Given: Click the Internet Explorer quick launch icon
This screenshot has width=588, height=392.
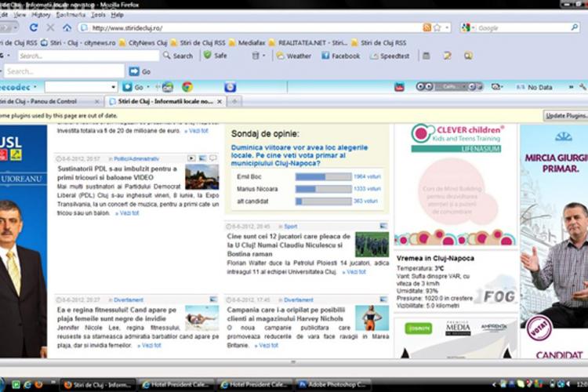Looking at the screenshot, I should 27,384.
